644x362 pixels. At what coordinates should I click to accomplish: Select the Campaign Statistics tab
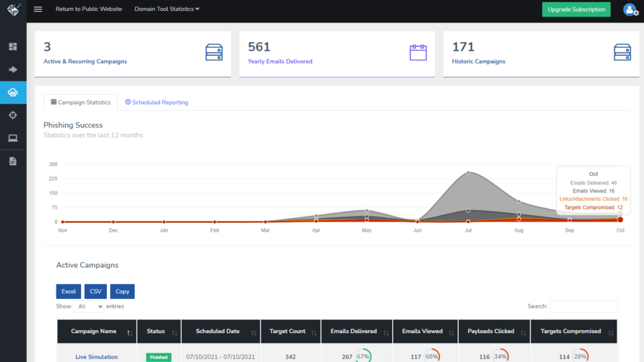[x=80, y=103]
